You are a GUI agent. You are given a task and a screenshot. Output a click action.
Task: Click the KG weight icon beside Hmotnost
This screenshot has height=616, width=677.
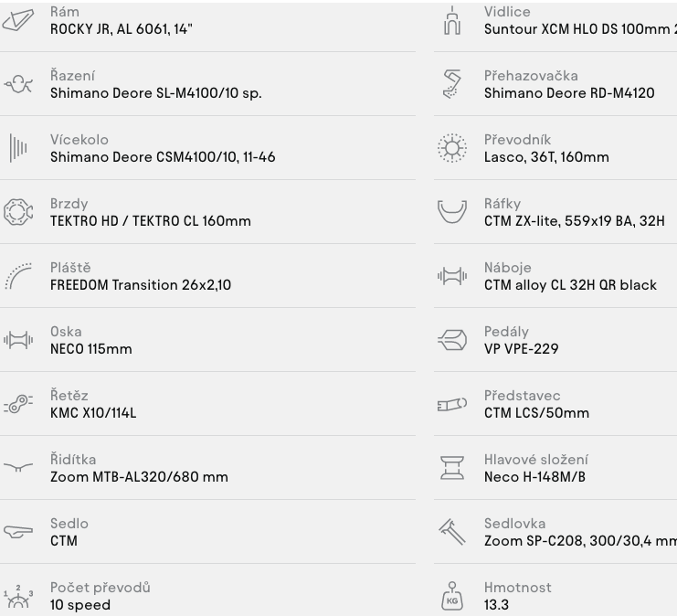[x=450, y=596]
